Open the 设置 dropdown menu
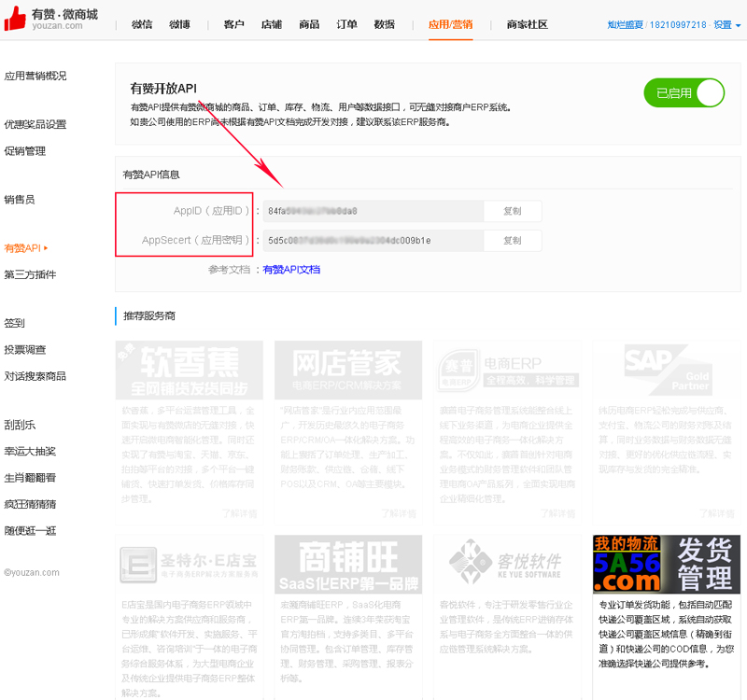The width and height of the screenshot is (747, 700). pos(726,25)
